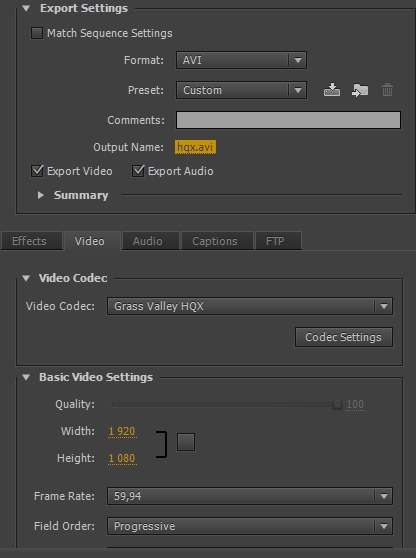
Task: Click the Quality slider handle
Action: 337,404
